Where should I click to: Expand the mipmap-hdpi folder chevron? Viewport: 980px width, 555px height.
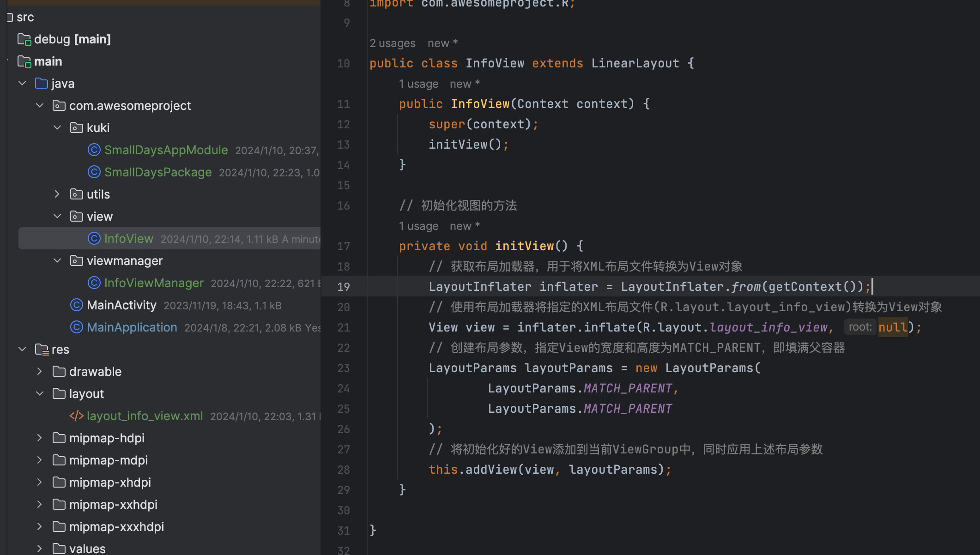point(40,438)
